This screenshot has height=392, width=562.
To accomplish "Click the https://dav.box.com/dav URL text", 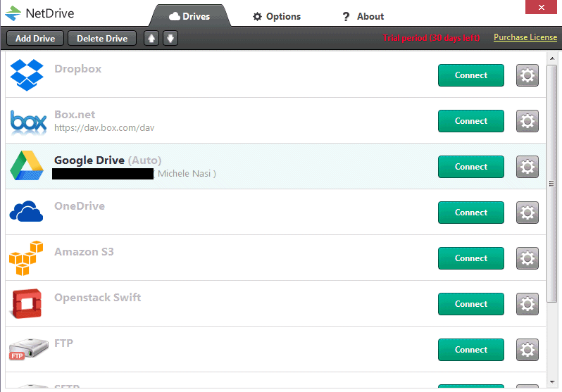I will point(104,128).
